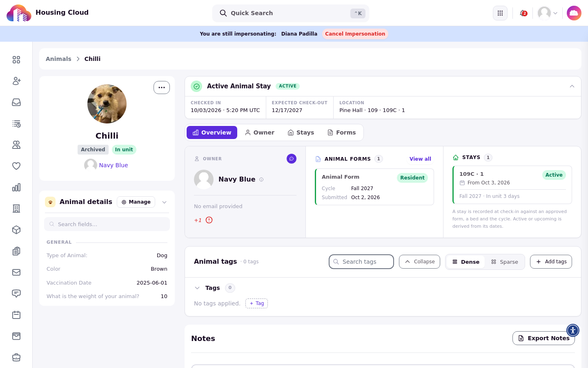Open the bar chart icon in sidebar

click(16, 187)
